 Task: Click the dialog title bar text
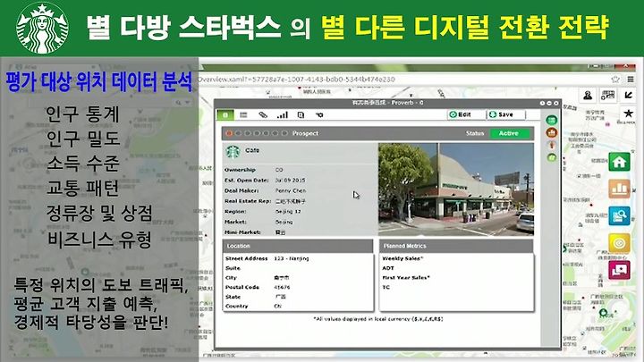387,103
